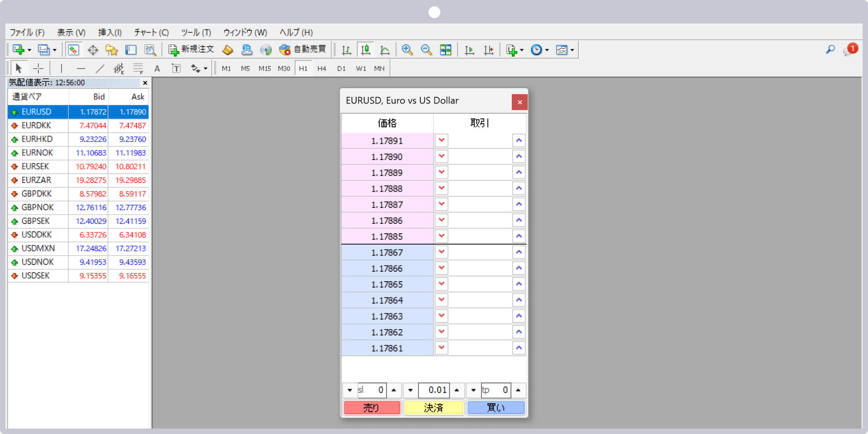Click the Zoom Out magnifier icon
Viewport: 868px width, 434px height.
click(426, 50)
